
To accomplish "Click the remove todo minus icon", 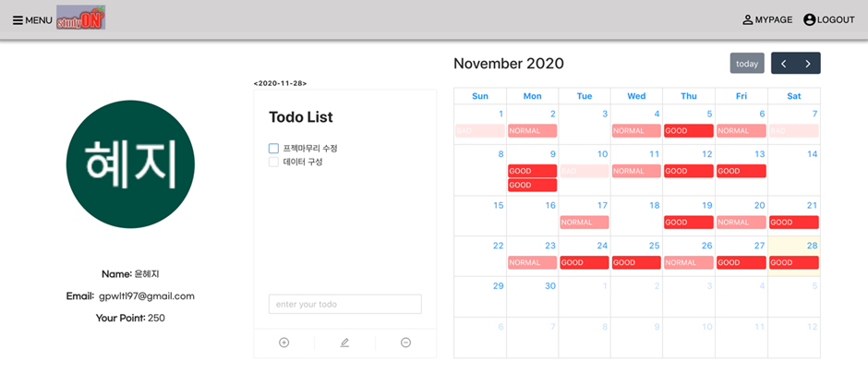I will [x=405, y=343].
